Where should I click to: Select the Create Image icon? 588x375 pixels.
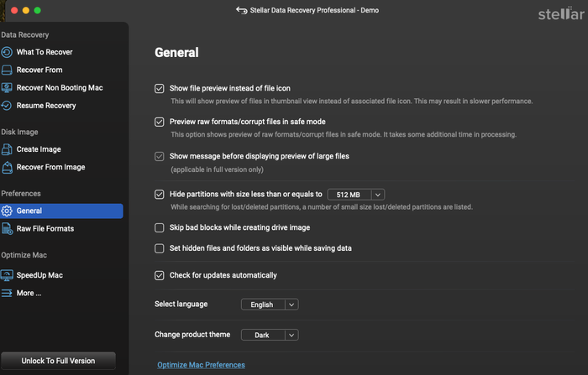[7, 149]
